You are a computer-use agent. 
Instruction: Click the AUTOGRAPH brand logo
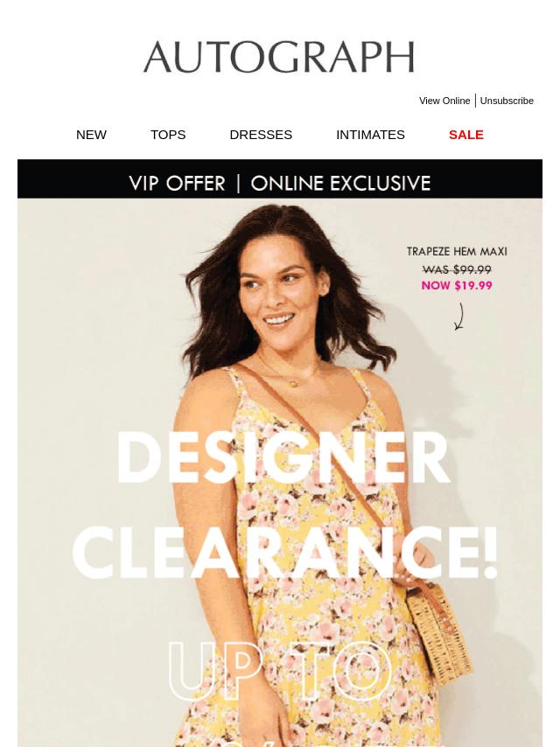point(279,57)
